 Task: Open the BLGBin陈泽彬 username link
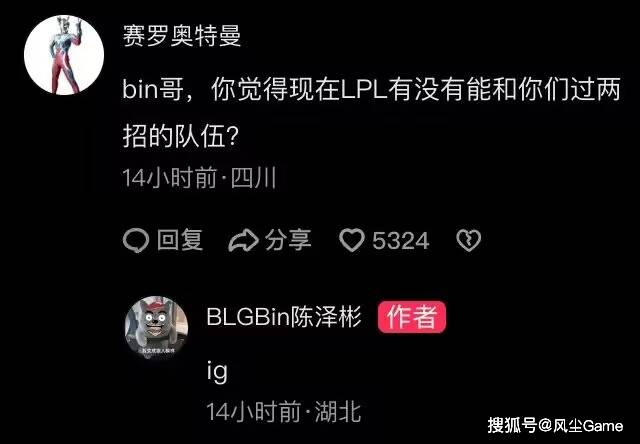pos(284,316)
